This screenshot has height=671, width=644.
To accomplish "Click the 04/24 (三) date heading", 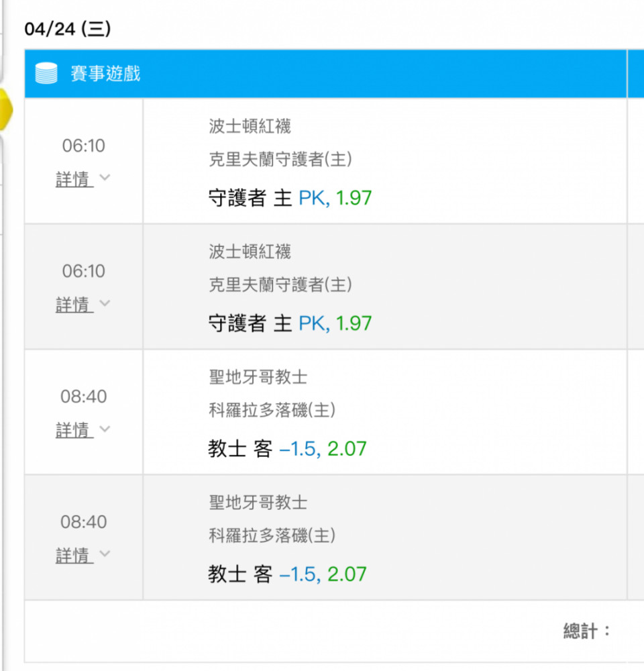I will (67, 29).
